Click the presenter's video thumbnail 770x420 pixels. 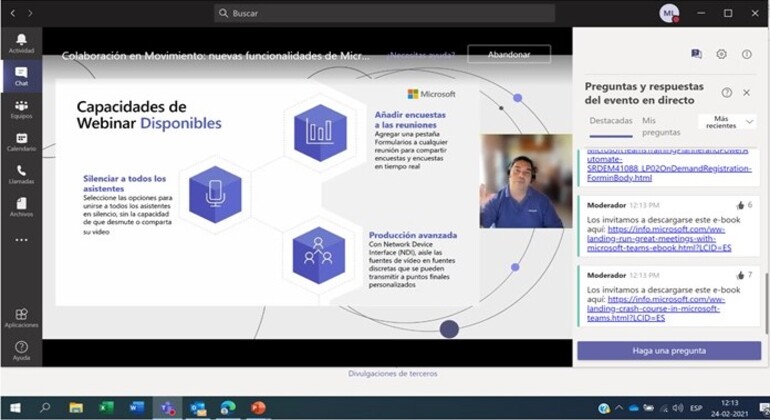tap(526, 181)
